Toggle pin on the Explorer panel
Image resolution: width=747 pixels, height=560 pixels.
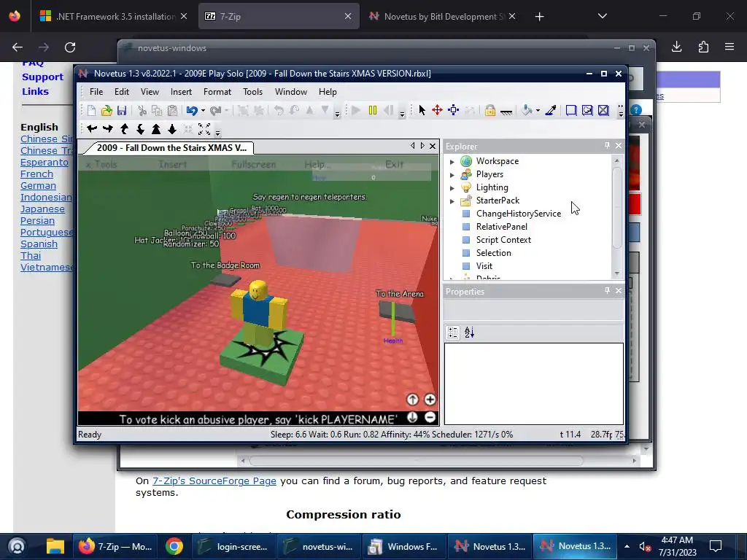click(x=607, y=145)
